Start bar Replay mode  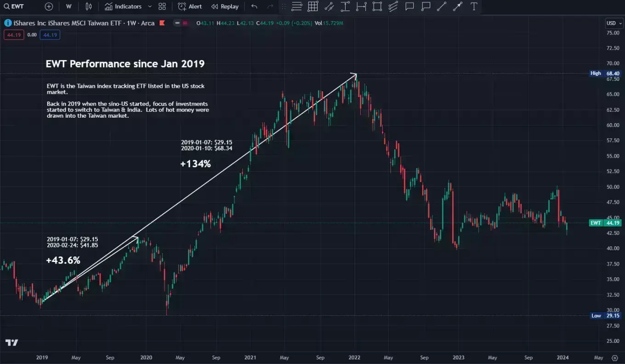coord(225,6)
